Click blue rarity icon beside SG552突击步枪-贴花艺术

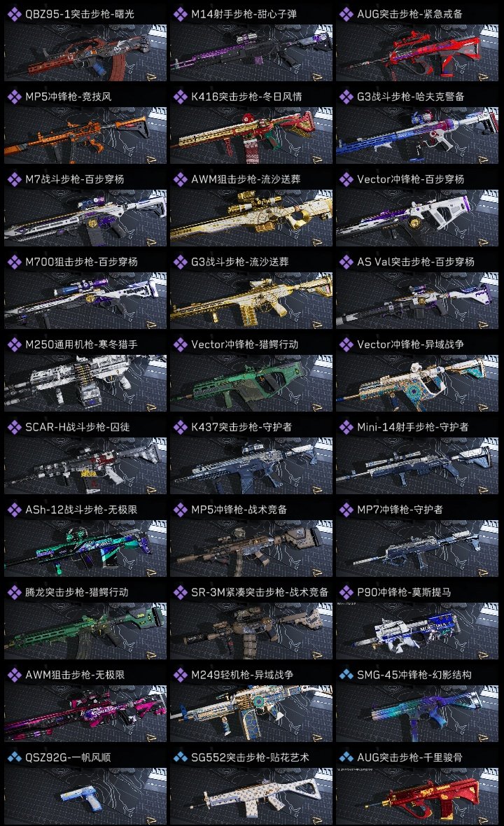(x=180, y=757)
